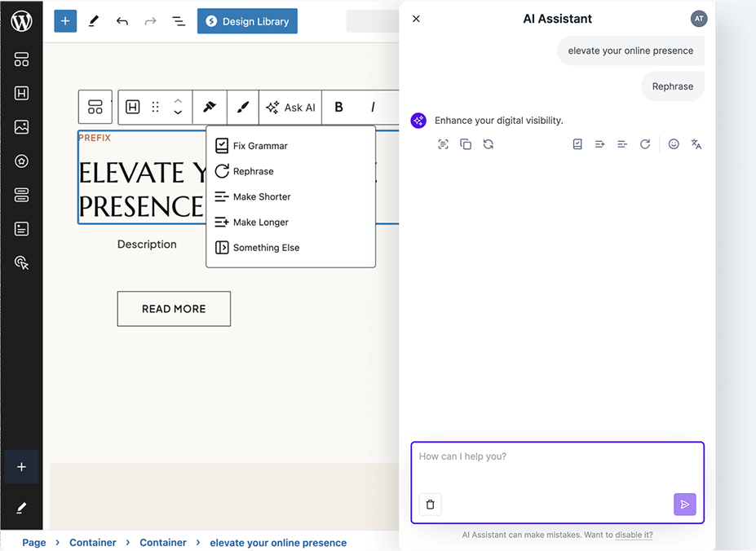Click the 'elevate your online presence' chat bubble

pyautogui.click(x=630, y=51)
